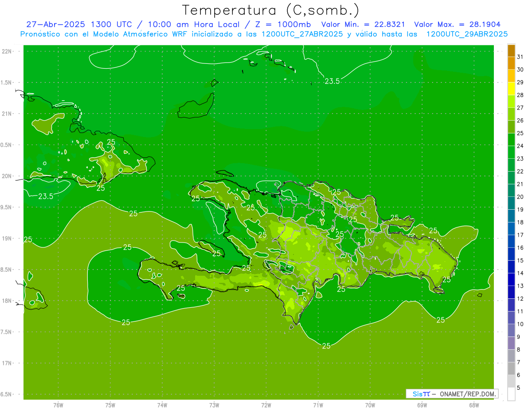
Task: Click the "ONAMET/REP.DOM." credit label
Action: (469, 394)
